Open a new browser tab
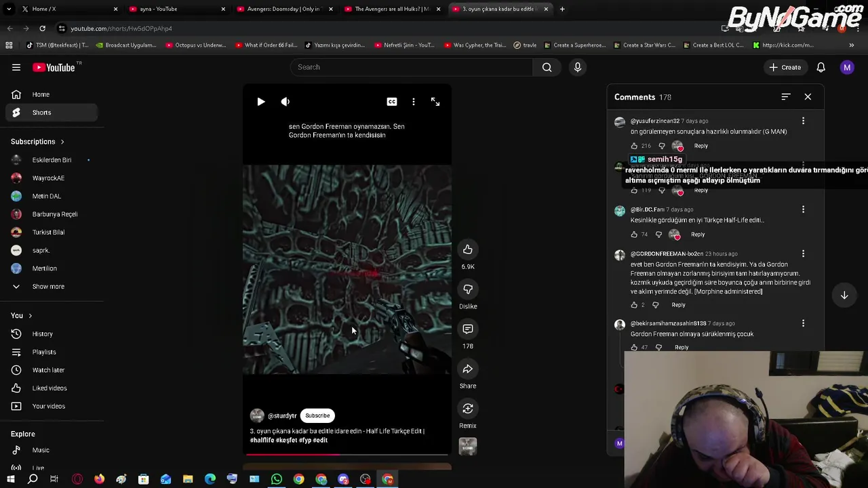 click(x=562, y=9)
